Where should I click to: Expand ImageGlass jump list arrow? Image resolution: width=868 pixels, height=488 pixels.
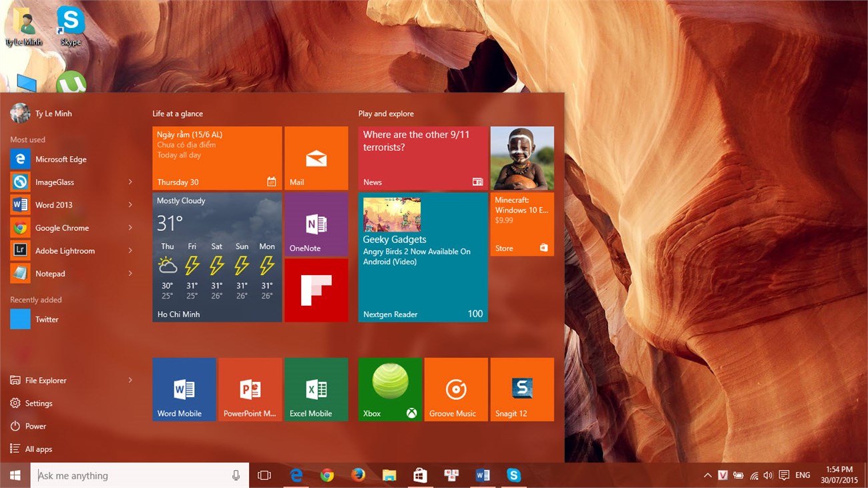(130, 182)
